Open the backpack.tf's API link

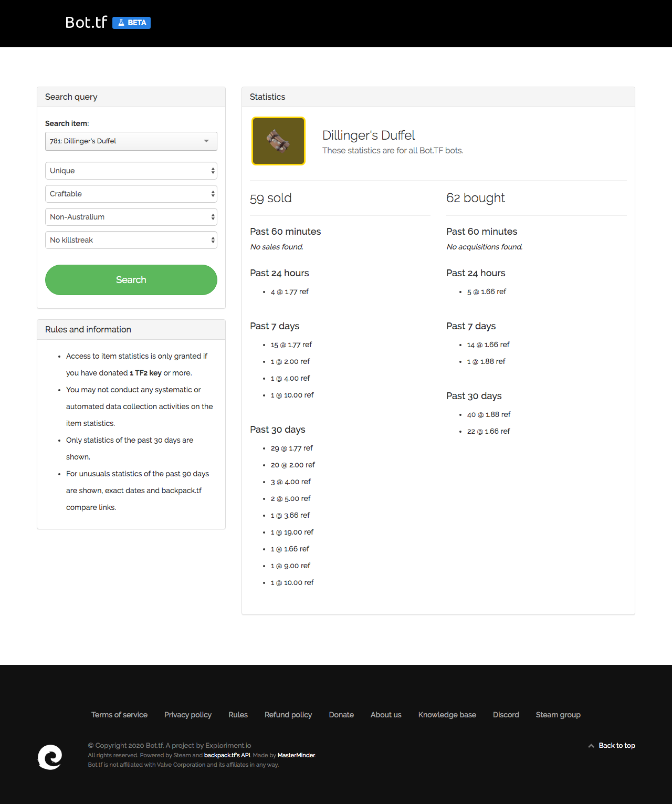click(227, 755)
